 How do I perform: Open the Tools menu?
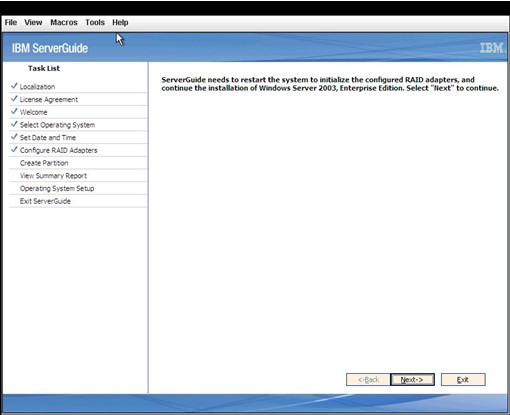(x=95, y=23)
